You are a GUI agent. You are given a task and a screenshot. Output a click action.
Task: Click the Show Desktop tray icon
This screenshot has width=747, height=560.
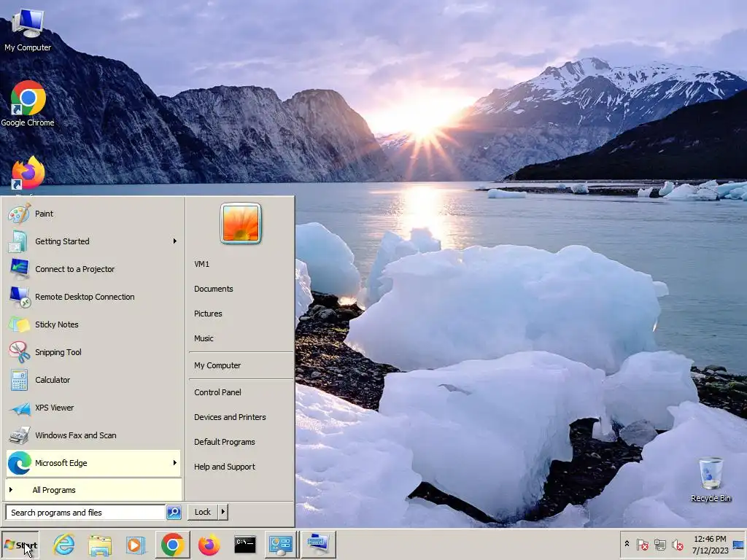[738, 545]
